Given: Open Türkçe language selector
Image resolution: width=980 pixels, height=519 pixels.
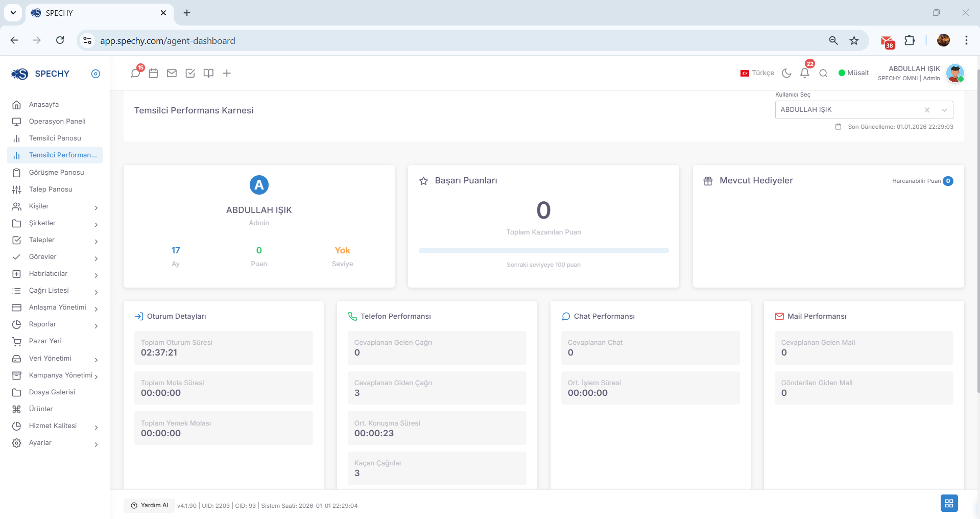Looking at the screenshot, I should coord(757,73).
